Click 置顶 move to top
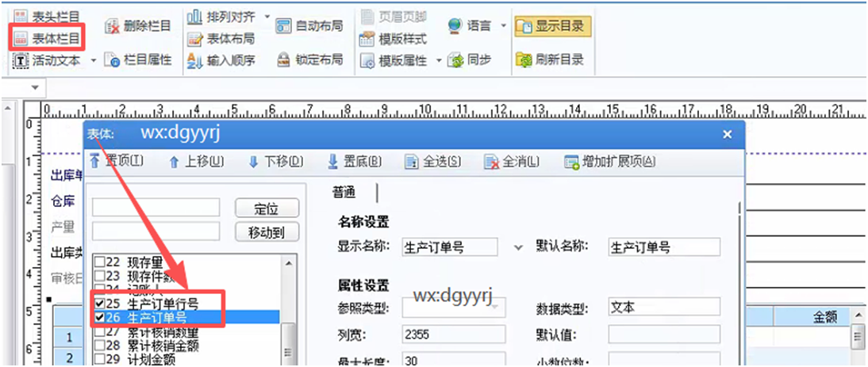This screenshot has width=868, height=367. coord(117,162)
